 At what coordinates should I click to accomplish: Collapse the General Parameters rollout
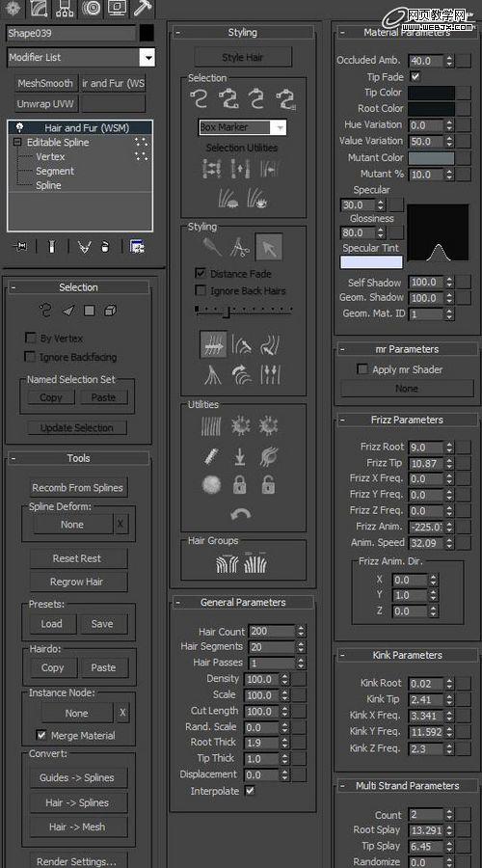178,602
